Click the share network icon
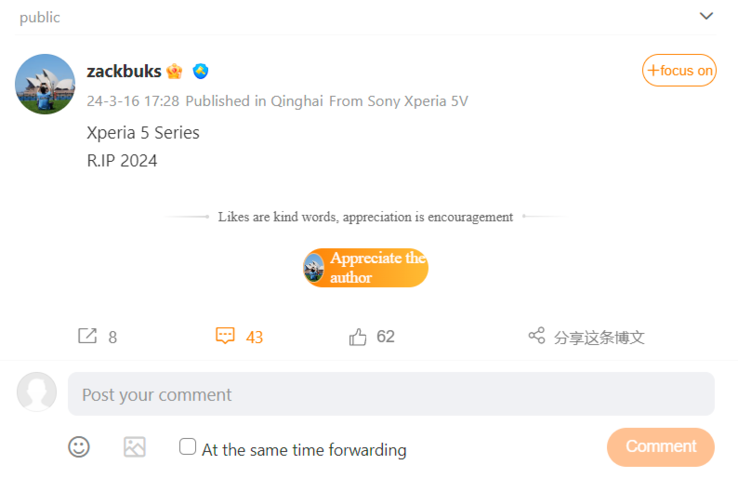This screenshot has height=478, width=738. 537,336
